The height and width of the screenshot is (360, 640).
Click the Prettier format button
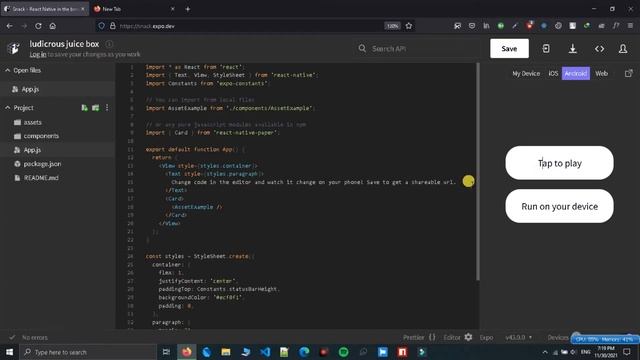(x=419, y=337)
